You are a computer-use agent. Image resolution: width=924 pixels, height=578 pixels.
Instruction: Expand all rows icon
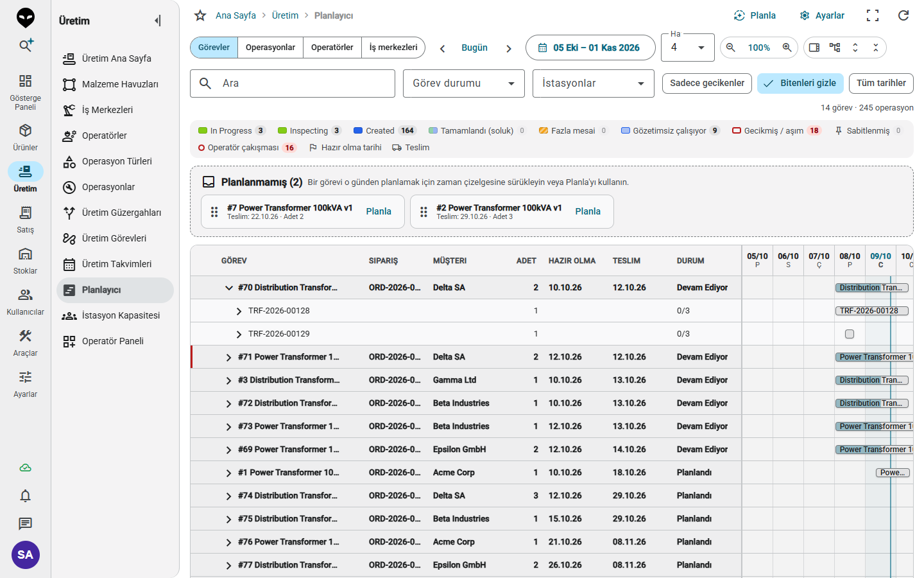[855, 48]
